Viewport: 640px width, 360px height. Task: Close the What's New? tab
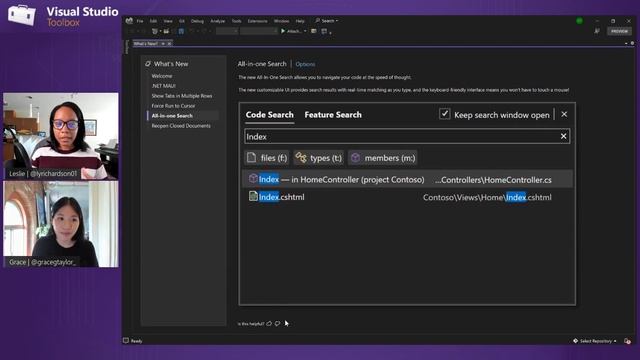tap(169, 43)
